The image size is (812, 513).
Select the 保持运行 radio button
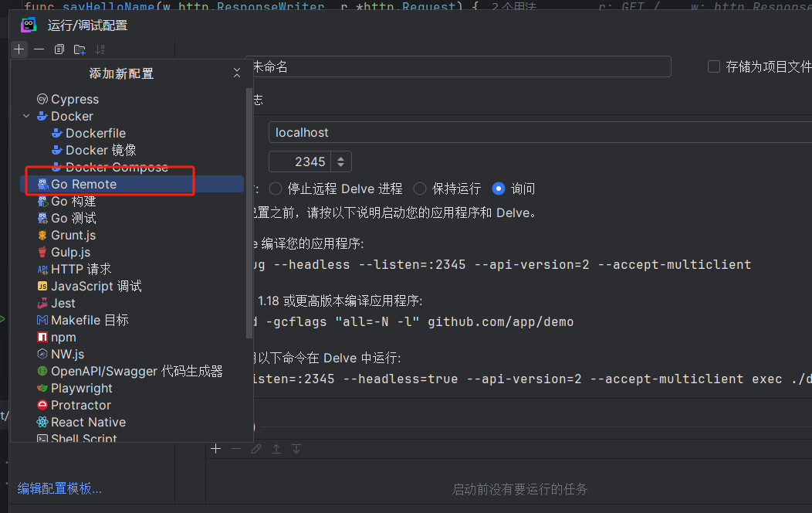[420, 189]
